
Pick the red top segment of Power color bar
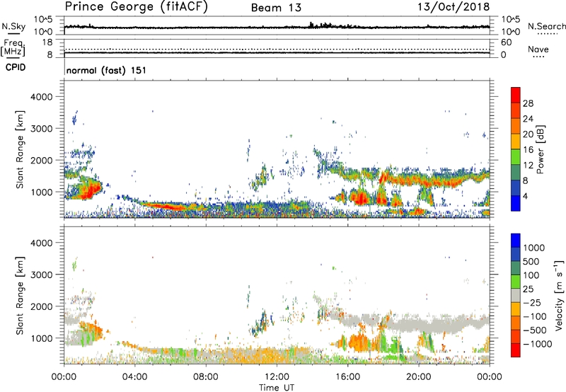pyautogui.click(x=516, y=95)
